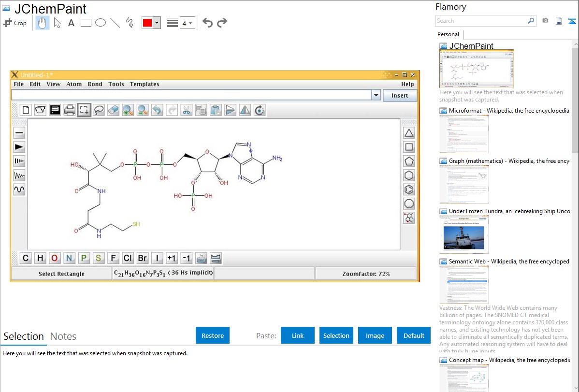Image resolution: width=579 pixels, height=392 pixels.
Task: Open the View menu
Action: pos(54,84)
